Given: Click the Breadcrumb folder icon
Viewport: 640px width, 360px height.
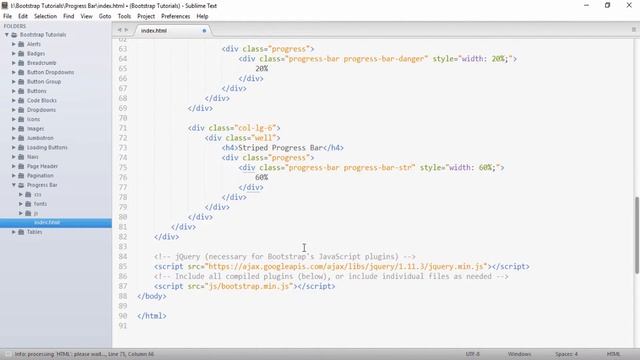Looking at the screenshot, I should tap(21, 63).
